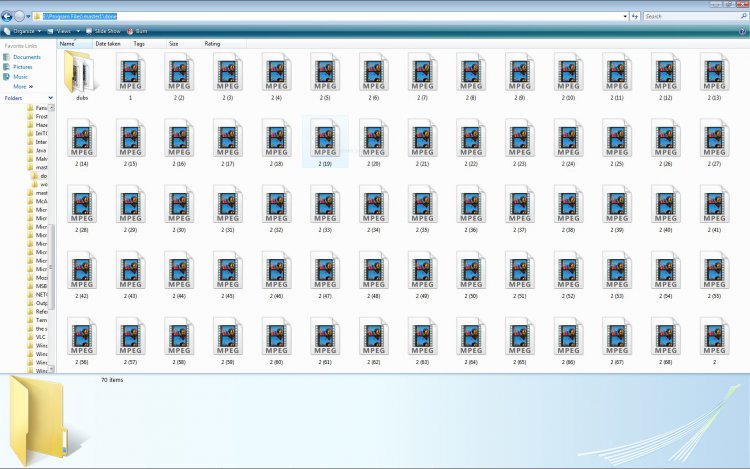This screenshot has height=469, width=750.
Task: Select the McA folder in tree
Action: [38, 201]
